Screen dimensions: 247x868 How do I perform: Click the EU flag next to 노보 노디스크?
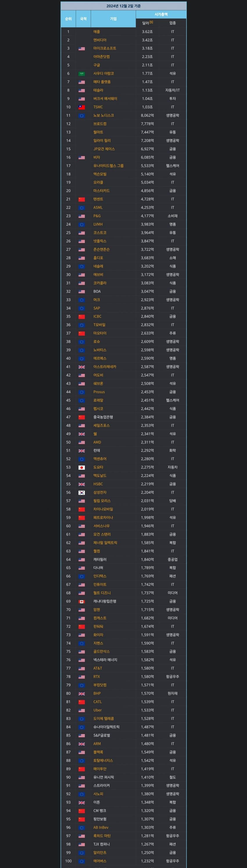(82, 116)
